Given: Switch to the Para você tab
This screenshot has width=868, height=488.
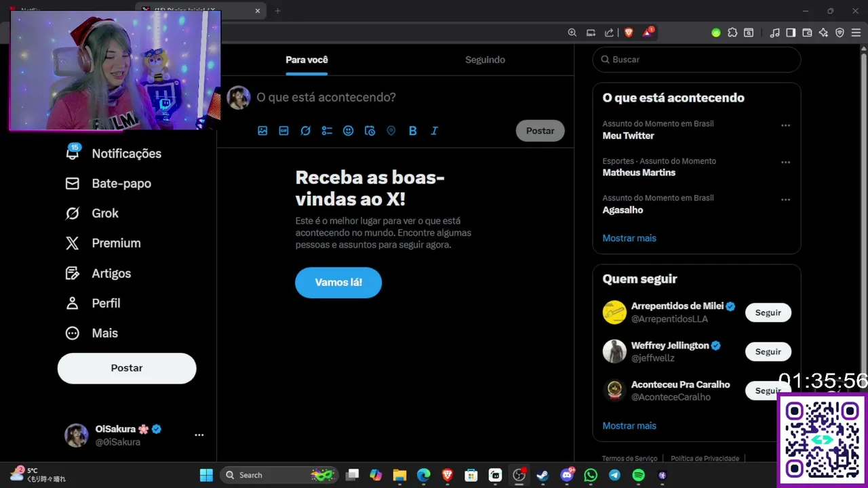Looking at the screenshot, I should point(307,60).
